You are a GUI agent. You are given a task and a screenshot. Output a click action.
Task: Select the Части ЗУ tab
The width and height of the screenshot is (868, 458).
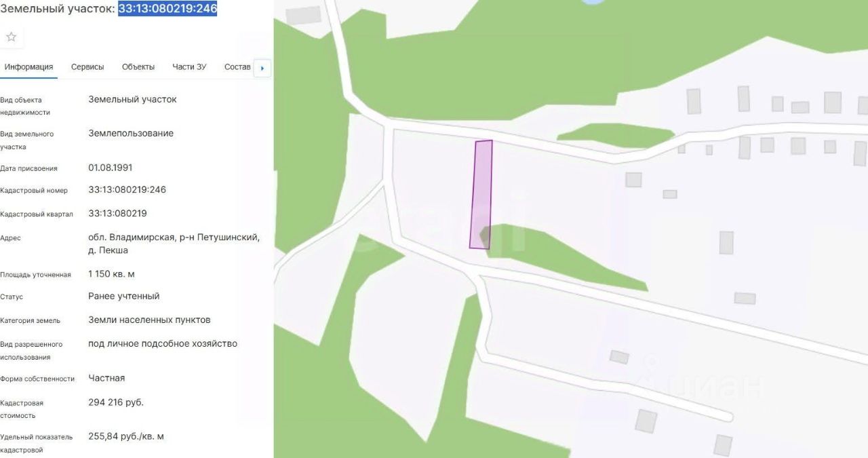(x=189, y=66)
